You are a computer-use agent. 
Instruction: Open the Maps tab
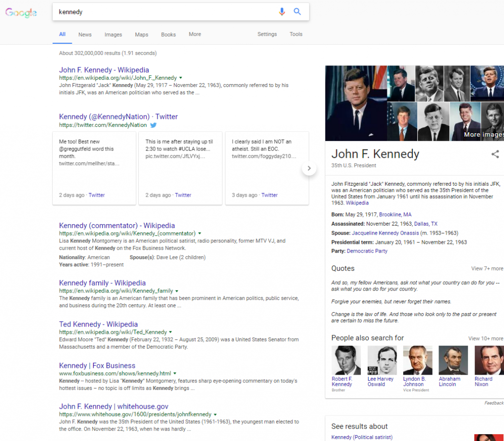[141, 34]
